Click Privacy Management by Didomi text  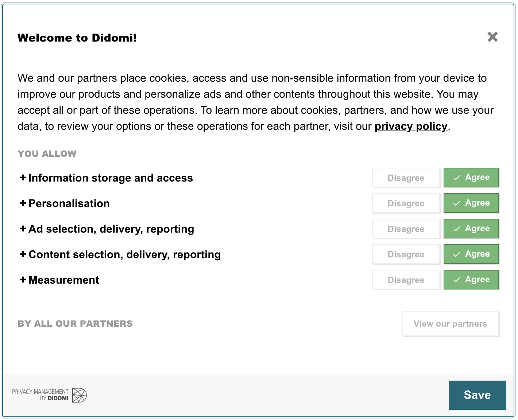(40, 395)
